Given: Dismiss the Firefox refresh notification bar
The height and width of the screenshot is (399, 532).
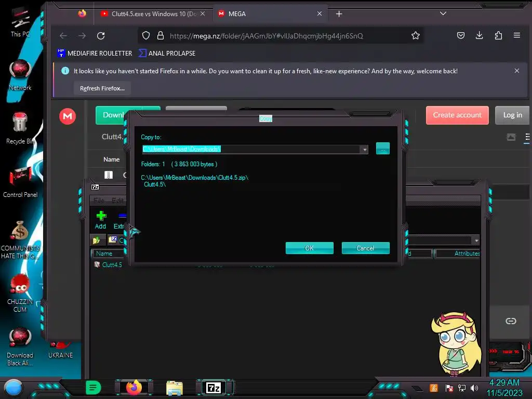Looking at the screenshot, I should tap(517, 71).
